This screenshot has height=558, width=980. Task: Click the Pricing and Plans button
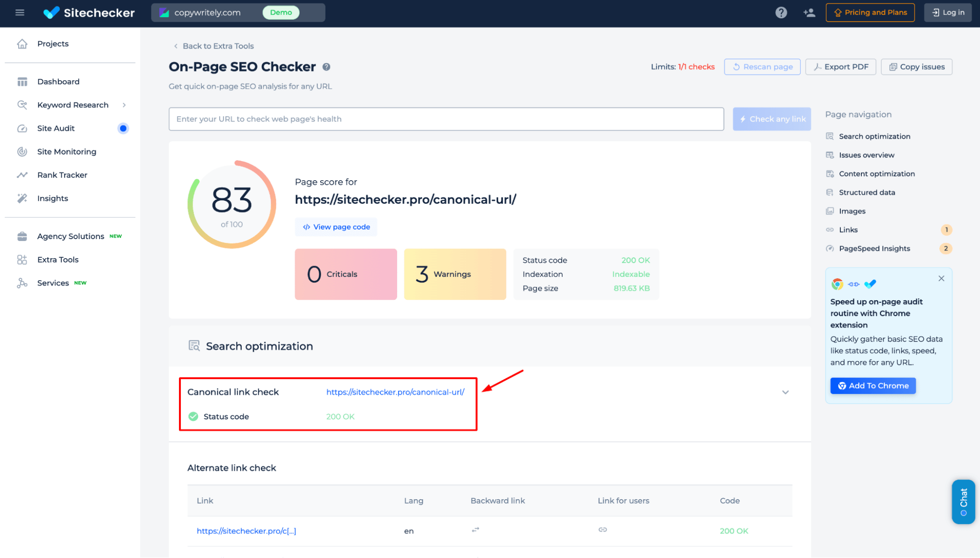click(870, 12)
